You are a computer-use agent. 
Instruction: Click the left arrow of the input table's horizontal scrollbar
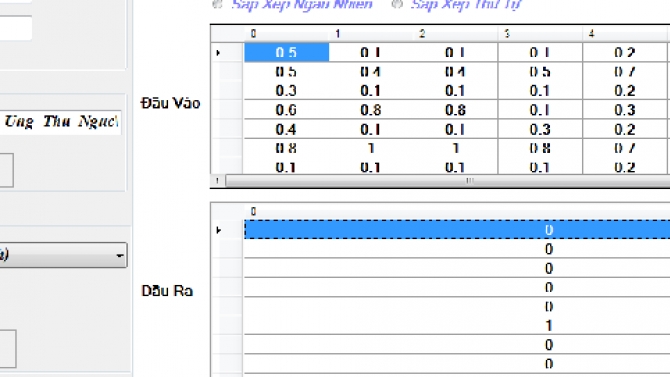coord(217,181)
